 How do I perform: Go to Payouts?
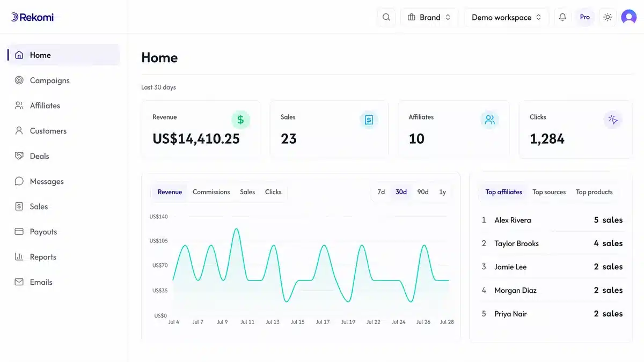pos(63,232)
